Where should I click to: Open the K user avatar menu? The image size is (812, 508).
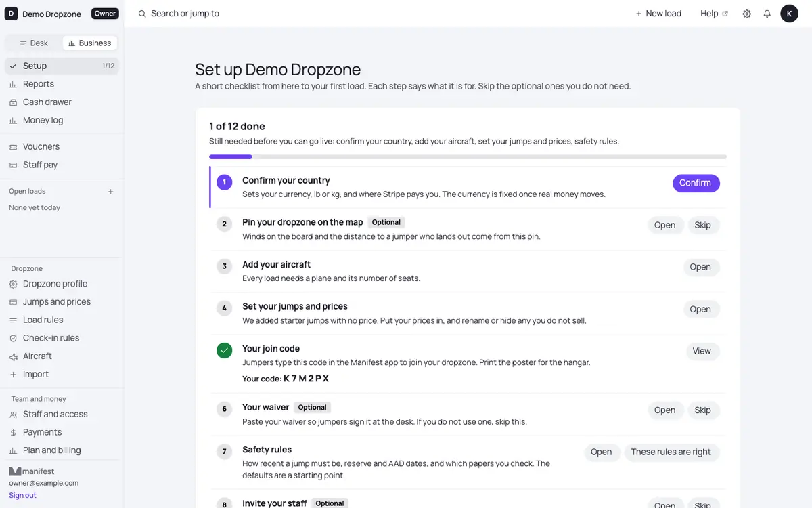pos(790,14)
